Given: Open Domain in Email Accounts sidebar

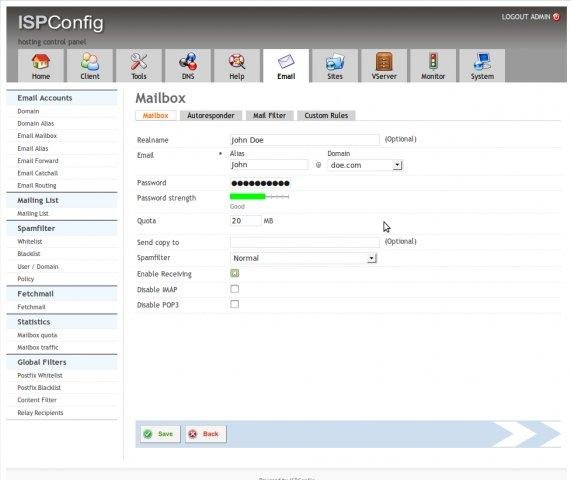Looking at the screenshot, I should 28,111.
